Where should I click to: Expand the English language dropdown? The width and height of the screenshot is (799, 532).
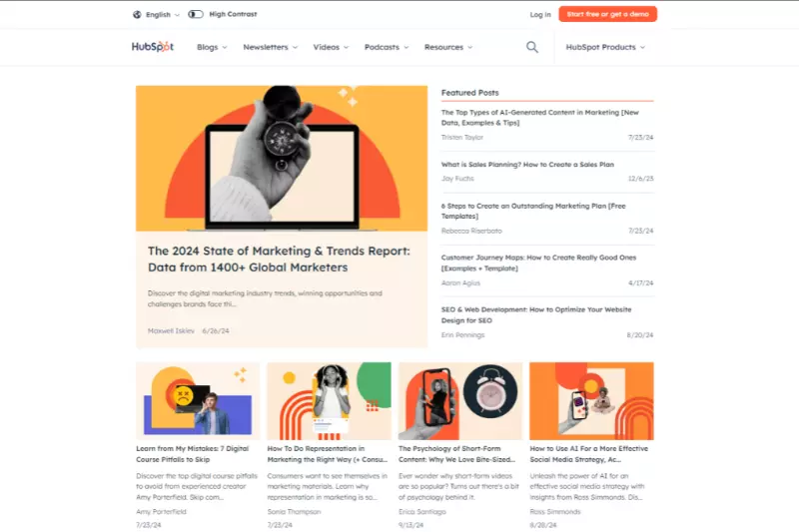(163, 14)
